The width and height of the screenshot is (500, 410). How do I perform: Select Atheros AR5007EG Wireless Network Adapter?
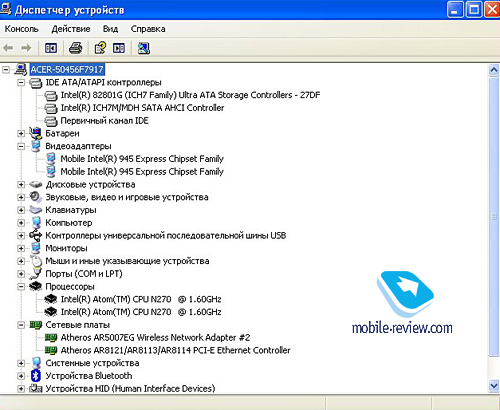tap(155, 337)
